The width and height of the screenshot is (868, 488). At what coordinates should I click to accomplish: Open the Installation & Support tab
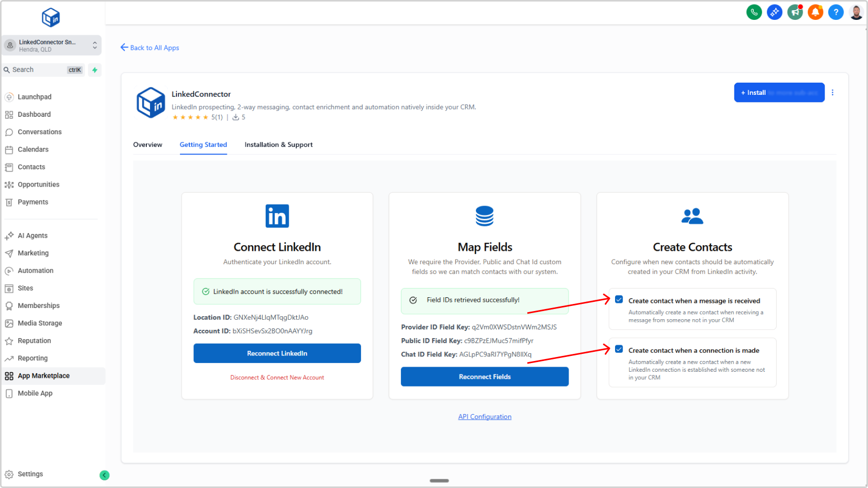(x=278, y=145)
